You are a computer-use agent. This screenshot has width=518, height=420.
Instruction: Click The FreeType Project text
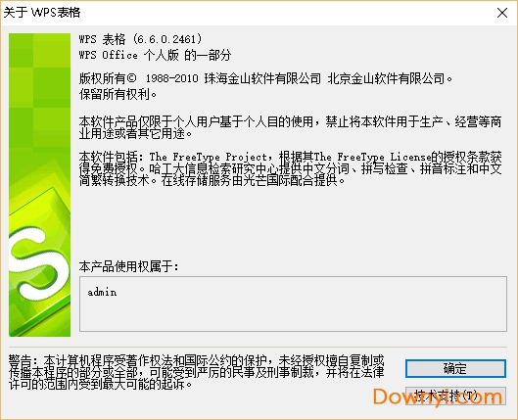[209, 157]
